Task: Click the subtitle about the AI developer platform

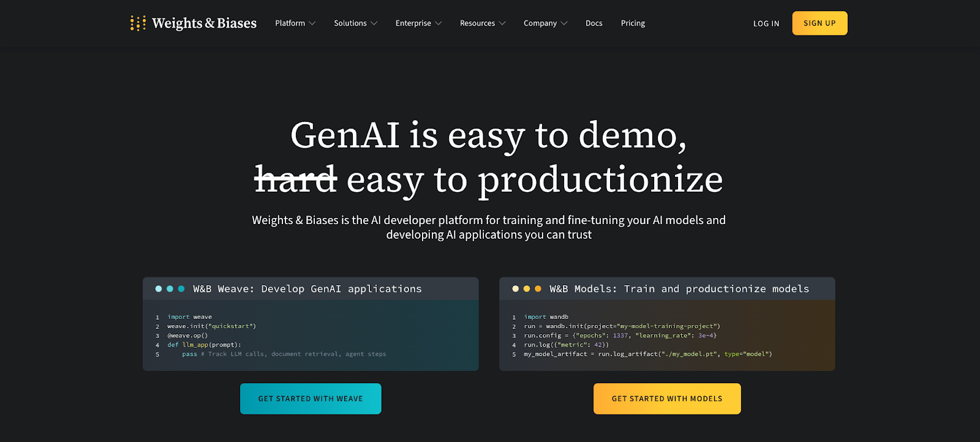Action: 489,227
